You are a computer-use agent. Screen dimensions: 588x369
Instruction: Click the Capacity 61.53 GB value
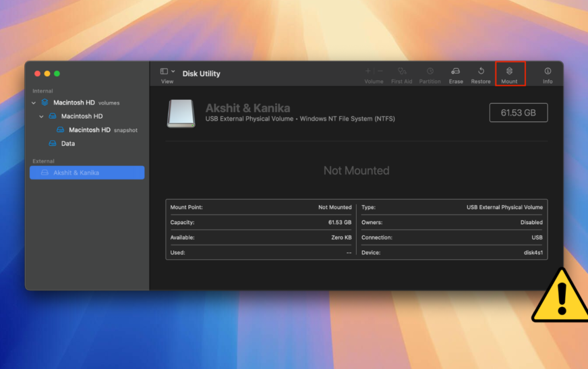coord(340,223)
